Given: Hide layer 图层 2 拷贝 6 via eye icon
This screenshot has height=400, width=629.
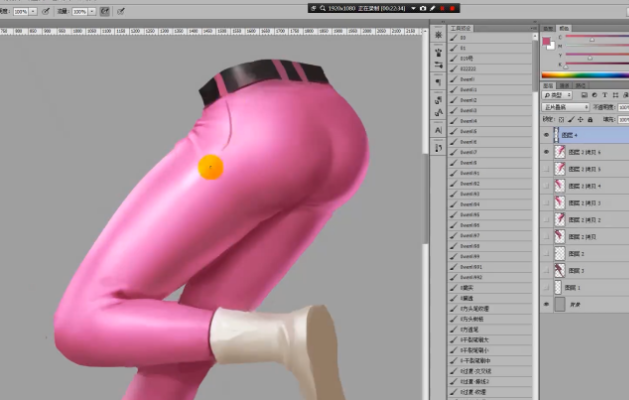Looking at the screenshot, I should [546, 152].
